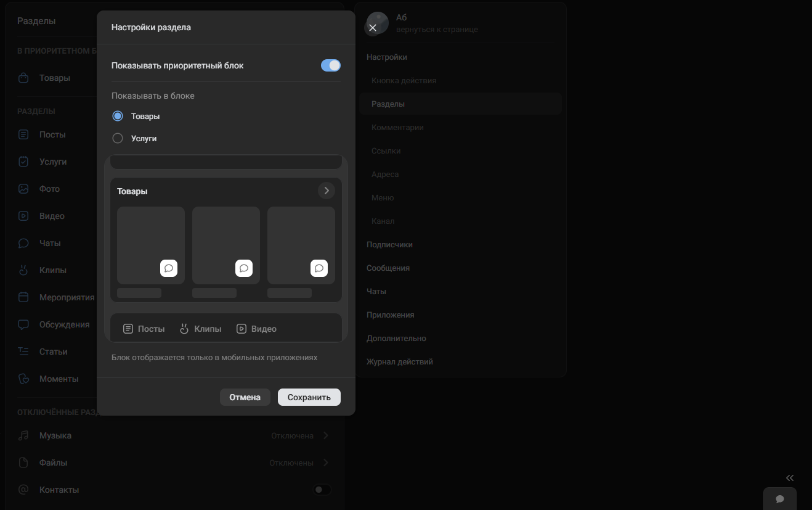Select the Услуги radio button

tap(118, 138)
